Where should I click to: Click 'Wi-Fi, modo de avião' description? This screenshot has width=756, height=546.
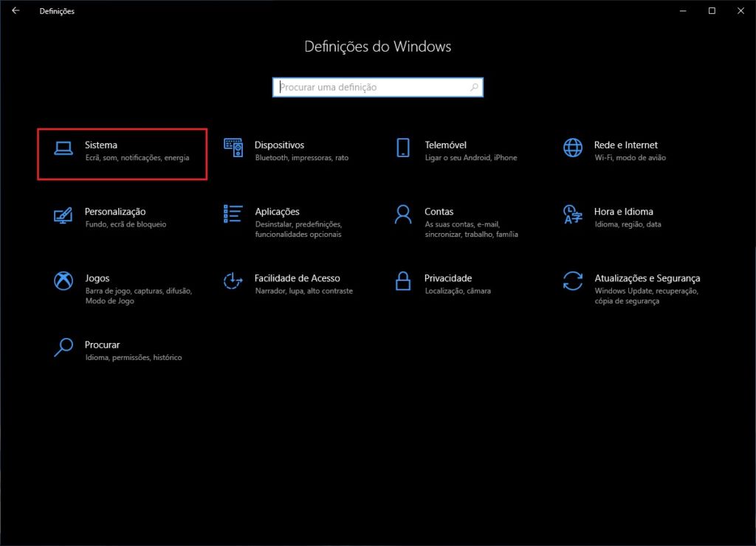(630, 158)
